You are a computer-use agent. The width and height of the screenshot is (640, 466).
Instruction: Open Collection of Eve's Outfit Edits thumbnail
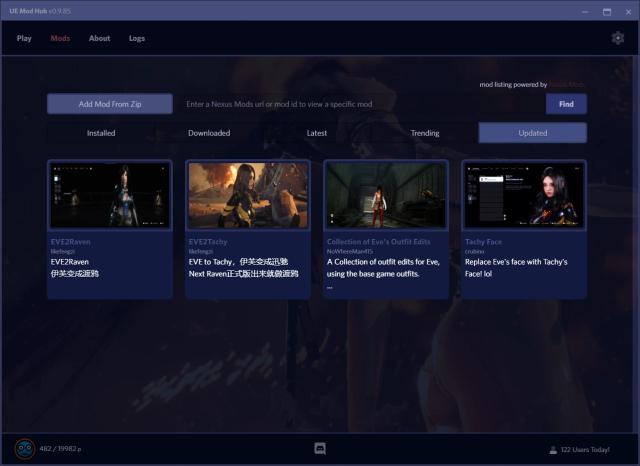[386, 195]
